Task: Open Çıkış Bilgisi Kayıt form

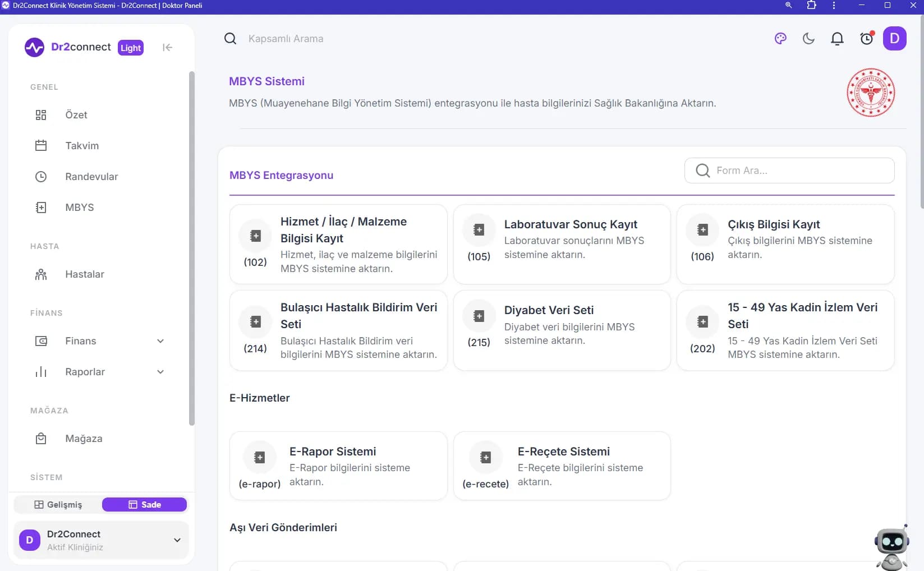Action: point(785,245)
